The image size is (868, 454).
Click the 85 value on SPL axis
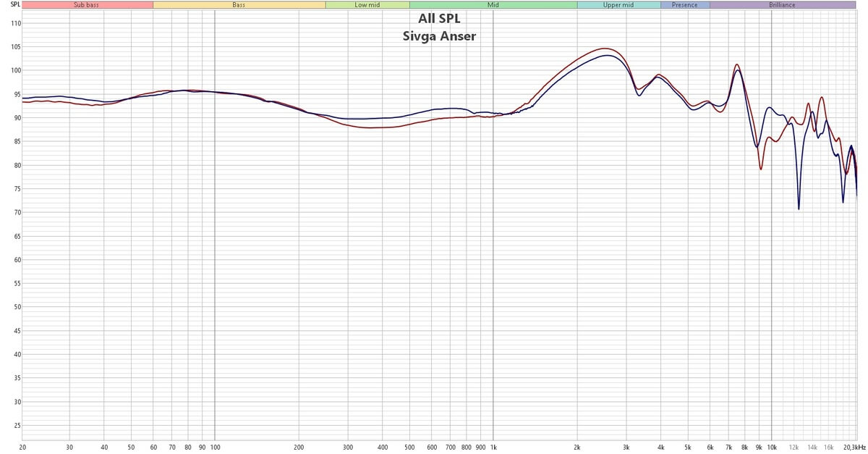[17, 141]
